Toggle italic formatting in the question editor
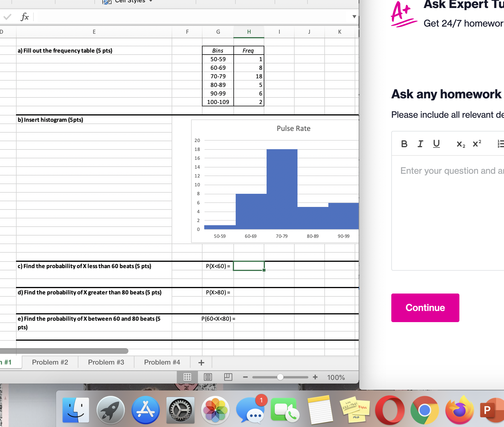Screen dimensions: 504x427 point(420,144)
